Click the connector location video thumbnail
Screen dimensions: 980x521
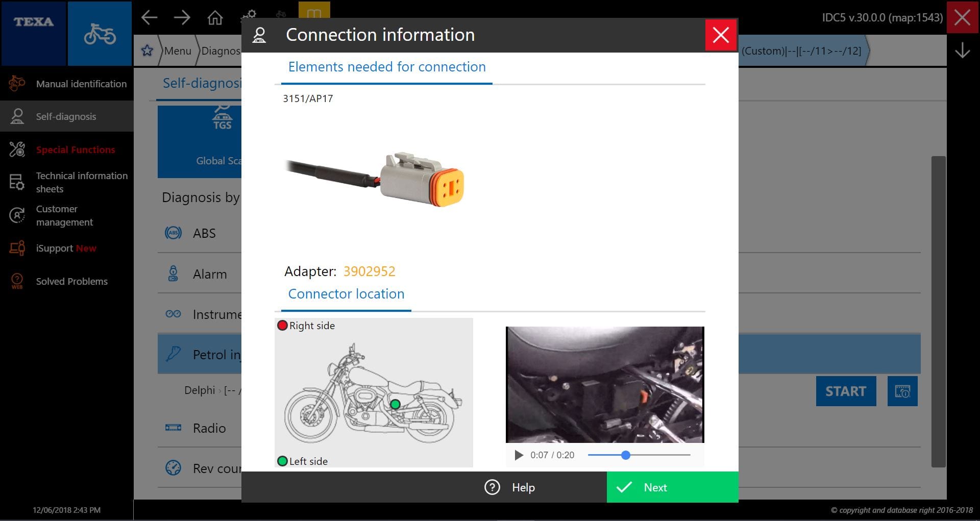point(604,385)
